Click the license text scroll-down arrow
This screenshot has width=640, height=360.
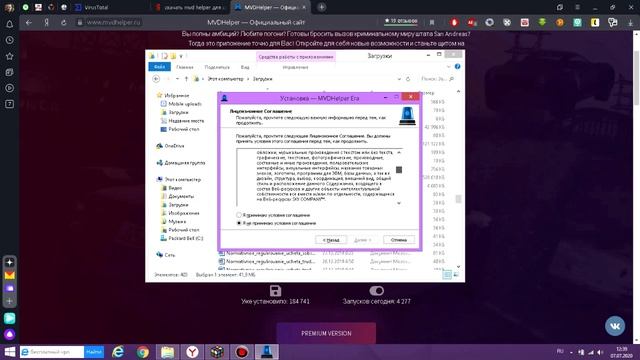coord(399,203)
